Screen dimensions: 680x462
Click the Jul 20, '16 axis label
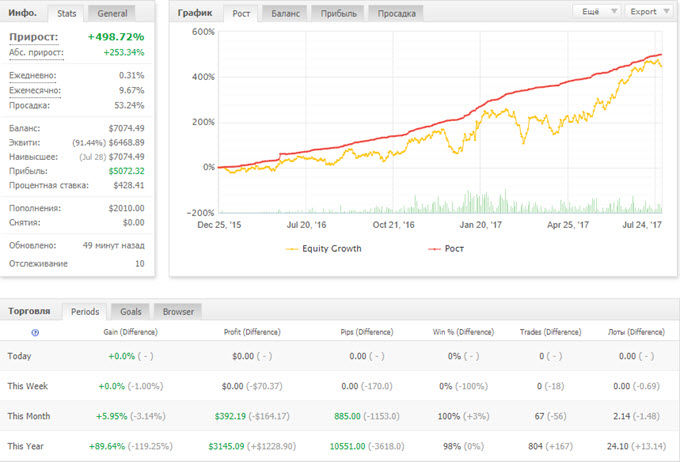306,225
